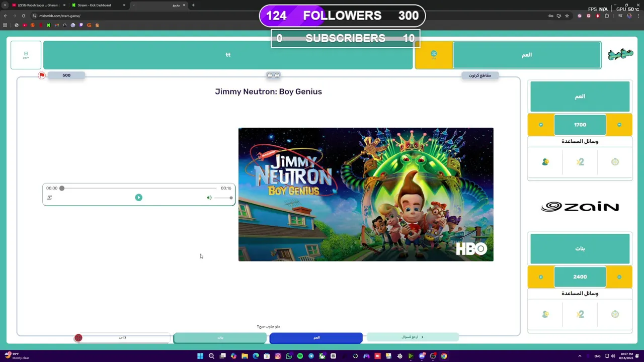
Task: Play the Jimmy Neutron audio clip
Action: coord(138,198)
